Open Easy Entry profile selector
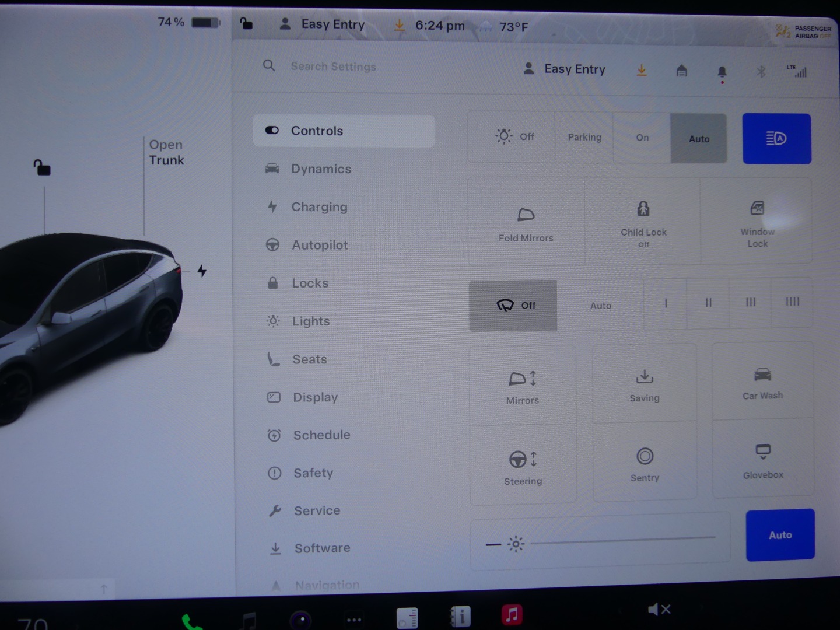Viewport: 840px width, 630px height. coord(565,69)
